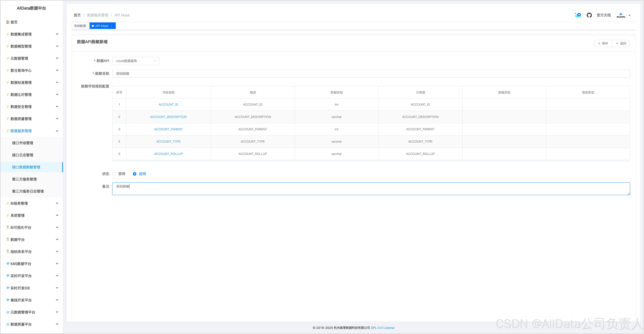644x334 pixels.
Task: Click the gem icon next to K8S数据平台
Action: [8, 264]
